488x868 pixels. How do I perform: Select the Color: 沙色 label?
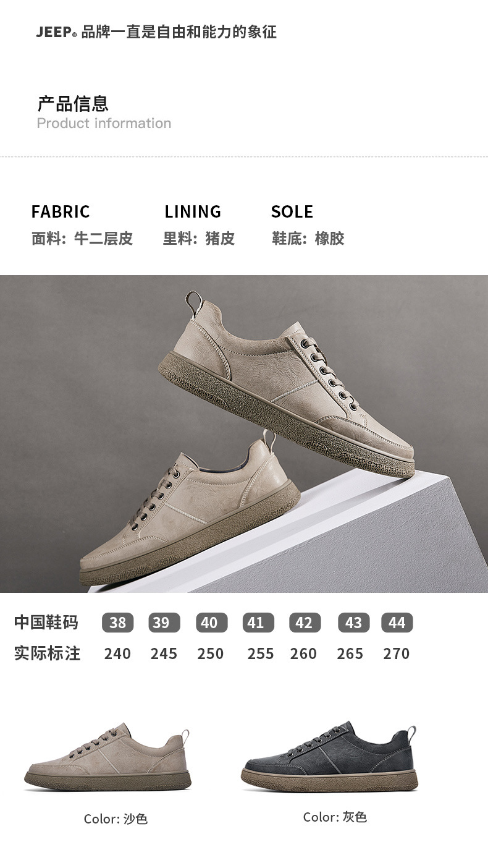[116, 819]
